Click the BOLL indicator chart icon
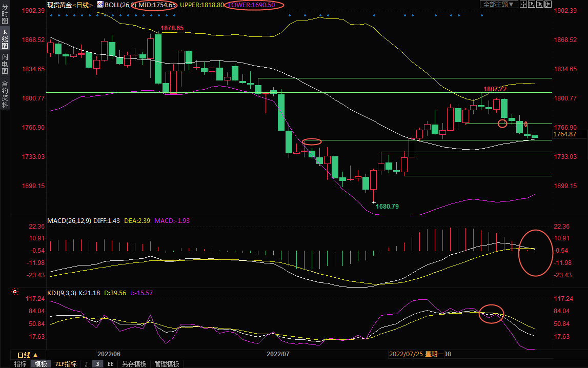This screenshot has width=588, height=368. tap(100, 5)
